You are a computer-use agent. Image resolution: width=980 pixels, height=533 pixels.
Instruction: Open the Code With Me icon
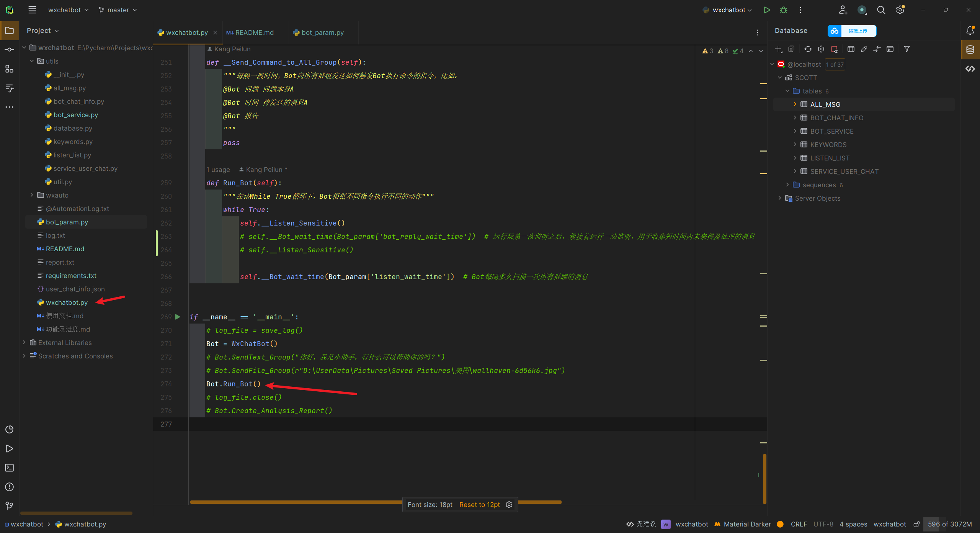click(843, 10)
